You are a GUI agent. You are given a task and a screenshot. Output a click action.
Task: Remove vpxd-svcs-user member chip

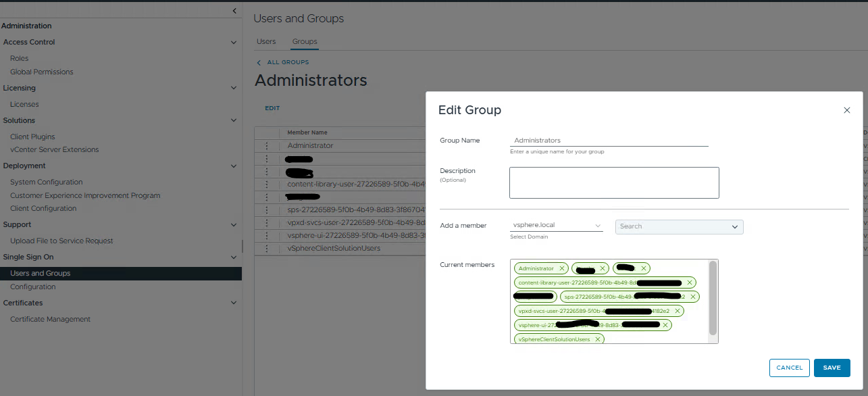point(677,311)
